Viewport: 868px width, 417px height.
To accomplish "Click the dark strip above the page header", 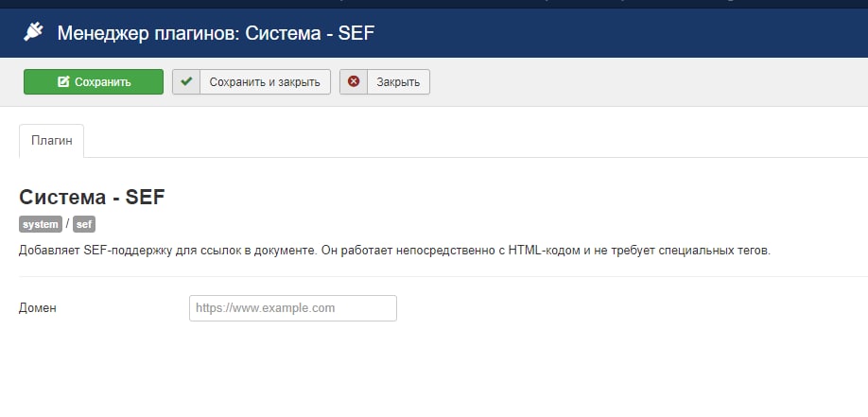I will (x=434, y=4).
